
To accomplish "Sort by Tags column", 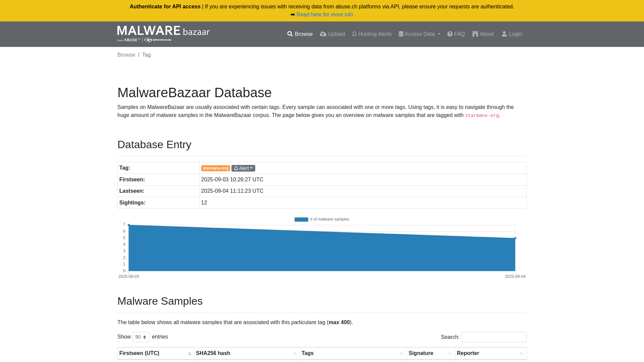I will click(x=353, y=353).
